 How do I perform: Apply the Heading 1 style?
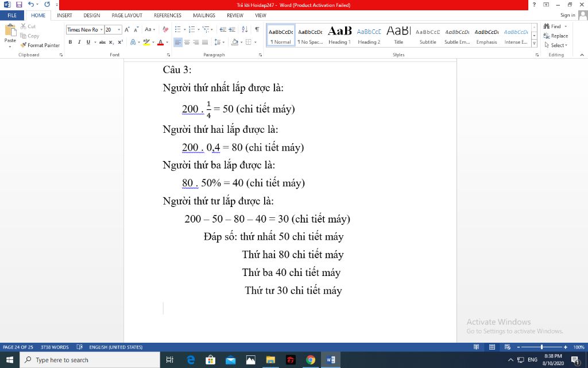340,35
